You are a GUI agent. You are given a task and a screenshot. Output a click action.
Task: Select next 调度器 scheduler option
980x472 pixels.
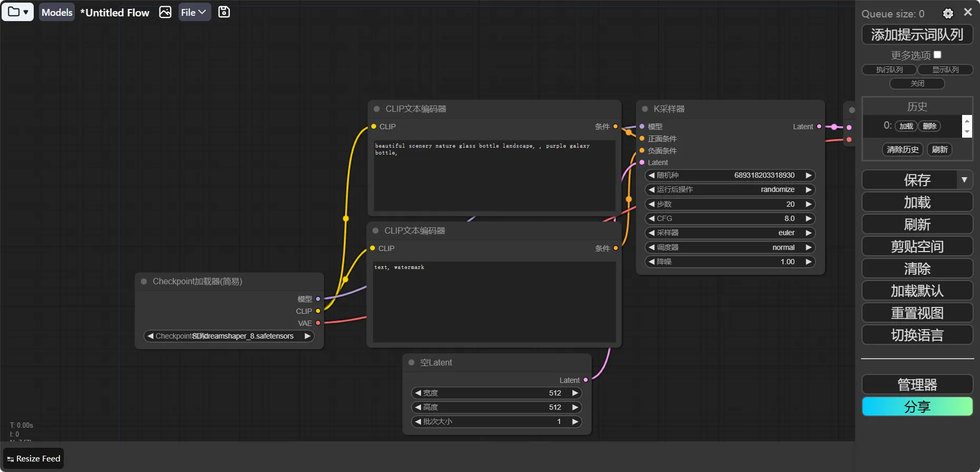click(809, 247)
